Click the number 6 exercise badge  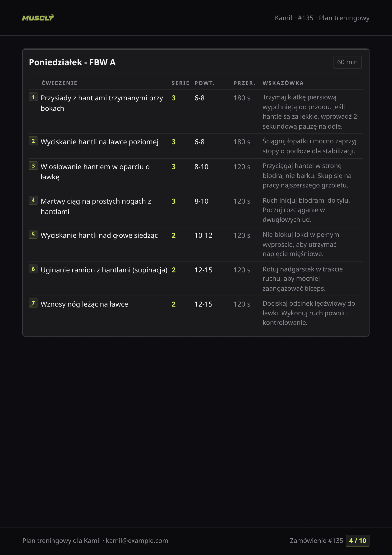coord(33,269)
